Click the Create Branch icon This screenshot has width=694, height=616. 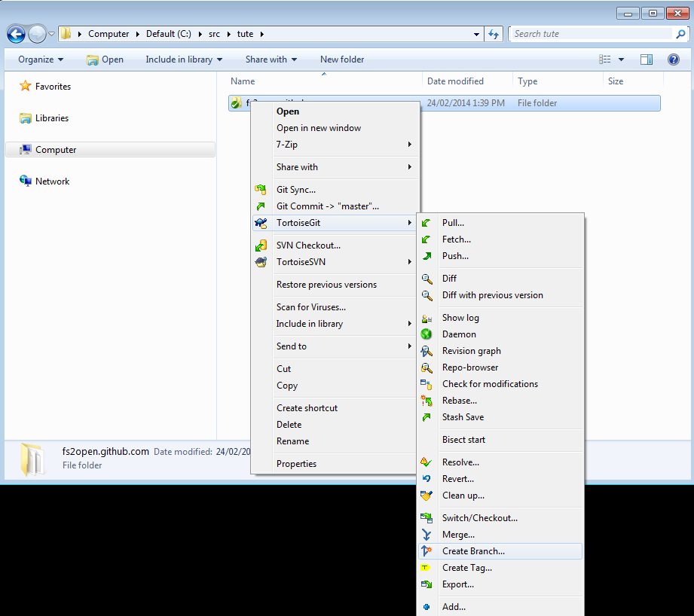427,551
